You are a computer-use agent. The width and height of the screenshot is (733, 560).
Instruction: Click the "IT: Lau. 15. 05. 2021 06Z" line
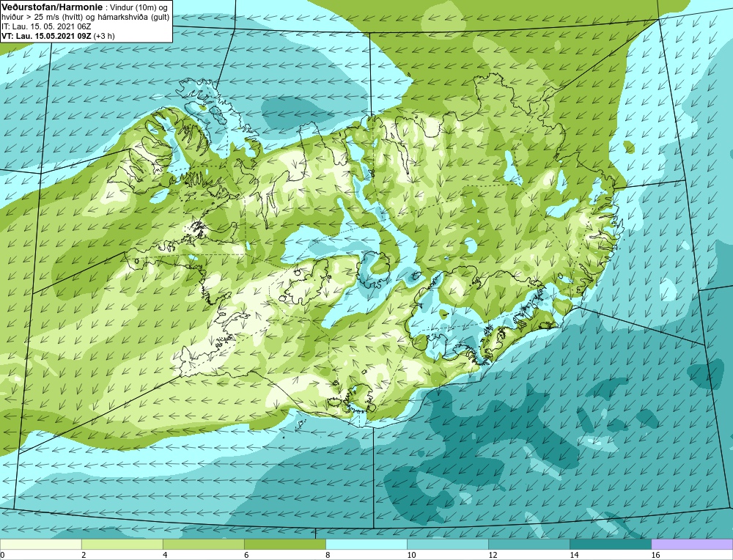pyautogui.click(x=45, y=26)
